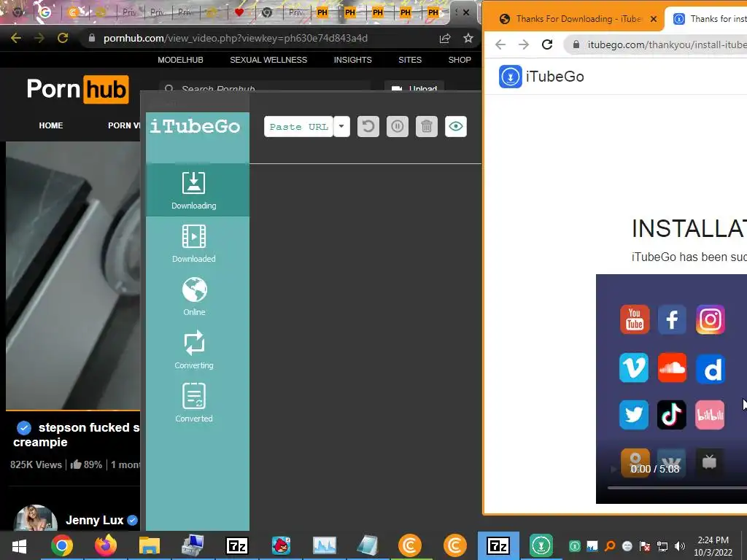747x560 pixels.
Task: Open the MODELHUB menu link
Action: (x=181, y=60)
